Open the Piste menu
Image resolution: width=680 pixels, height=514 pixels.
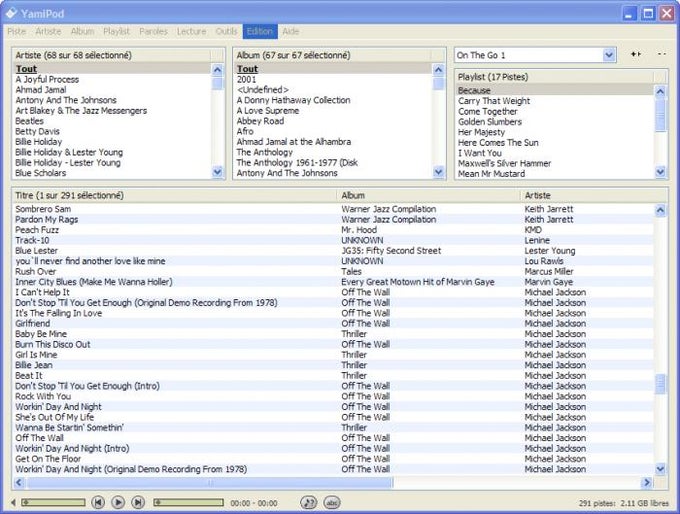(x=16, y=31)
